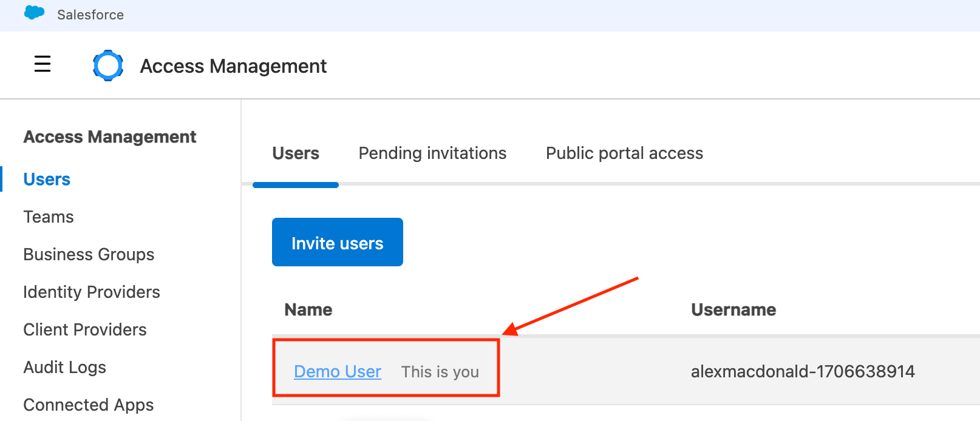Screen dimensions: 980x421
Task: Open Connected Apps in the sidebar
Action: click(89, 405)
